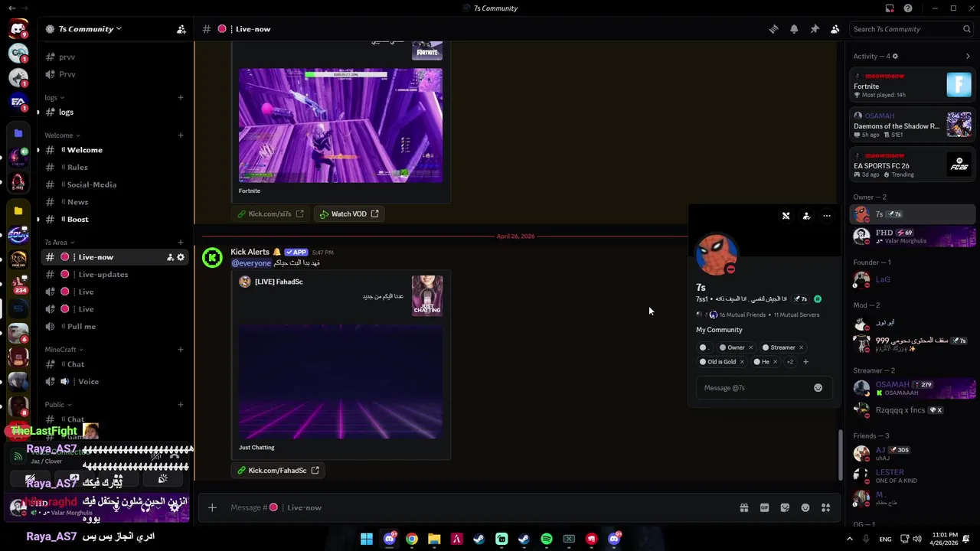Open edit channel gear for Live-now
980x551 pixels.
pyautogui.click(x=181, y=257)
